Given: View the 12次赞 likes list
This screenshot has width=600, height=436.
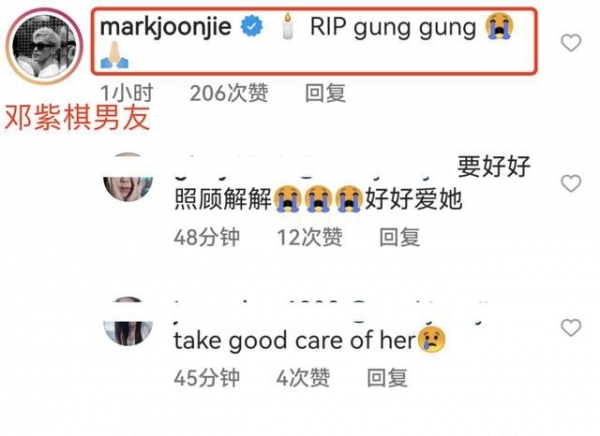Looking at the screenshot, I should click(x=310, y=237).
